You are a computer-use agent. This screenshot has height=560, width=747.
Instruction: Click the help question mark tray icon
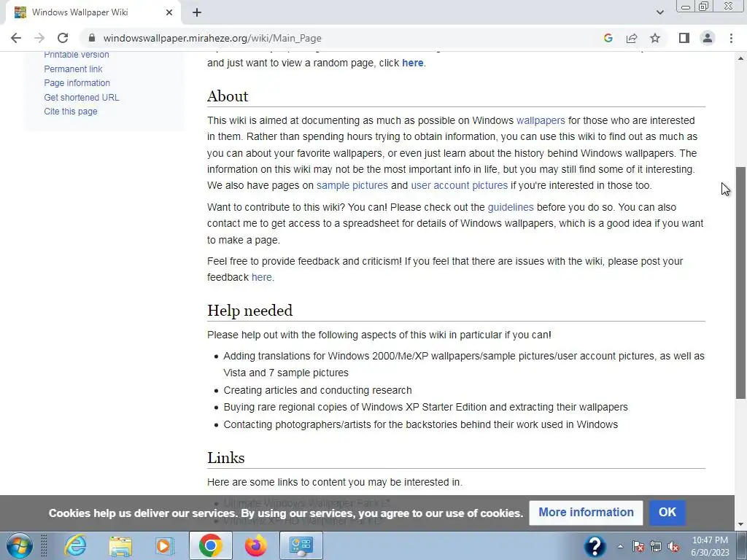coord(595,546)
